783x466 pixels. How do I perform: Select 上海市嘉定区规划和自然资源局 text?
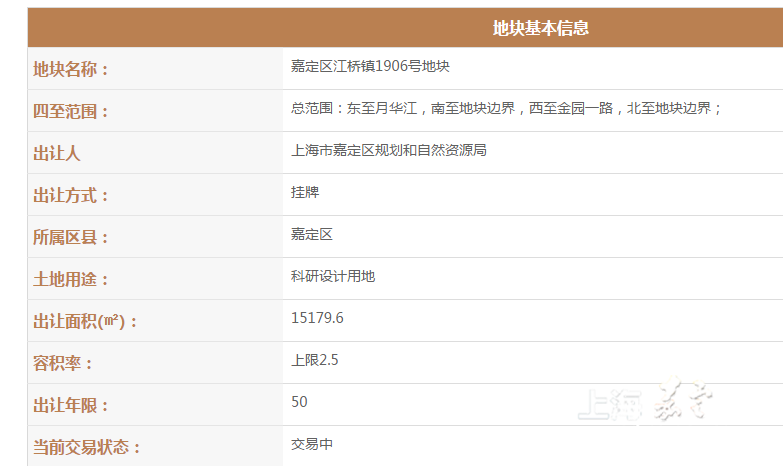[x=388, y=150]
